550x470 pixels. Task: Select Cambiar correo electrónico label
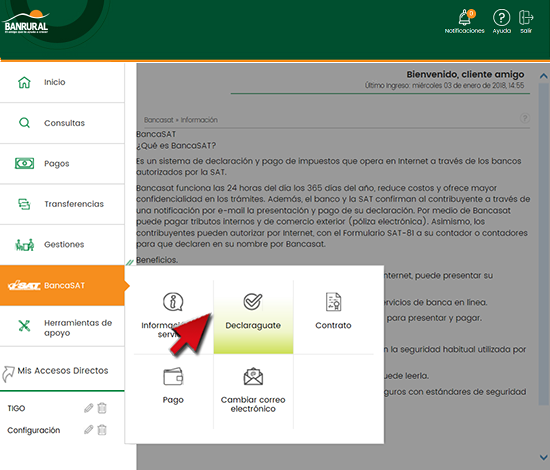click(x=253, y=404)
